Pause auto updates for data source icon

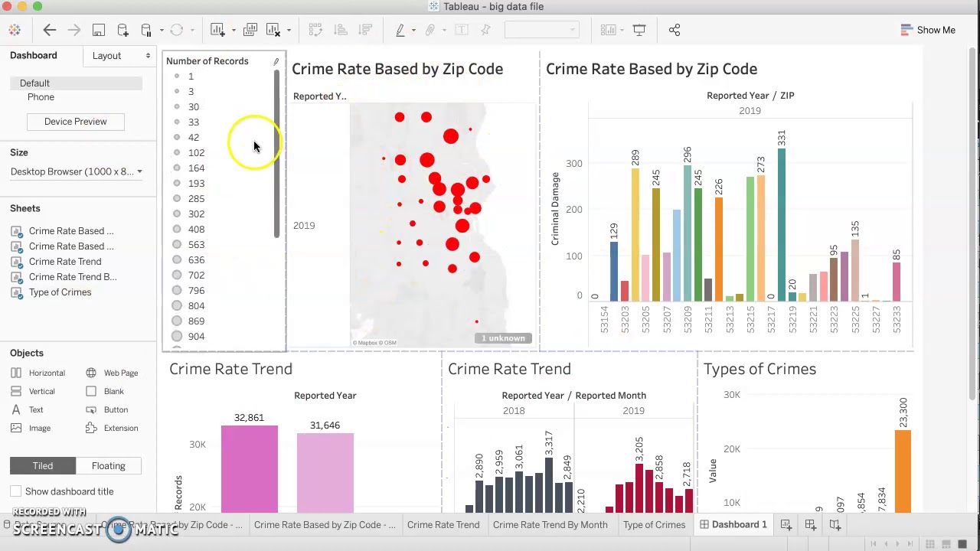click(x=146, y=30)
